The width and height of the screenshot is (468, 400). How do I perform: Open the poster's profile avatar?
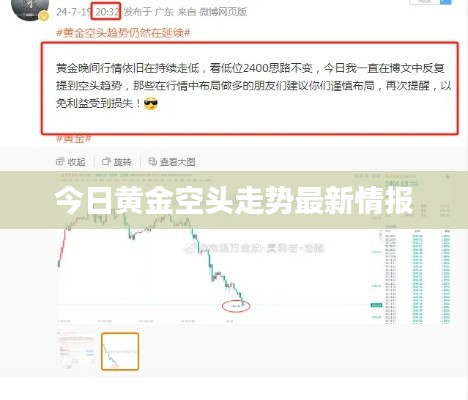pyautogui.click(x=29, y=8)
